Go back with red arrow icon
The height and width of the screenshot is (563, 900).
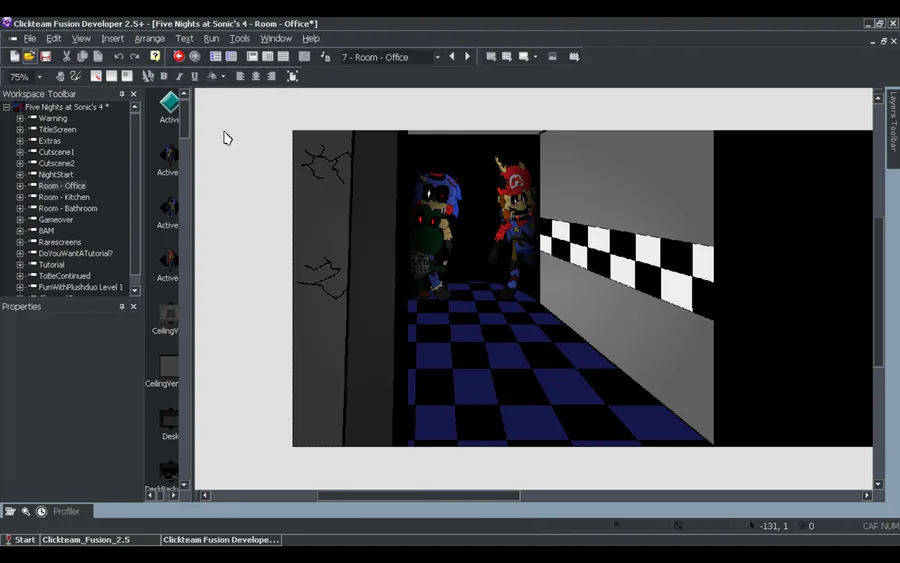[179, 56]
